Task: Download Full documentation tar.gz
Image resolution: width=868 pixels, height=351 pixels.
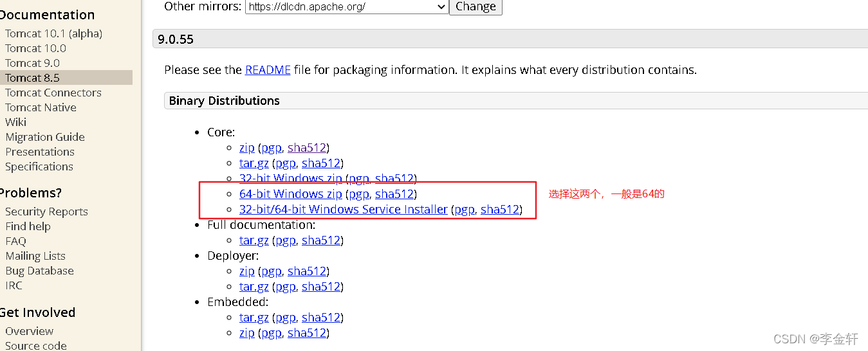Action: (x=254, y=240)
